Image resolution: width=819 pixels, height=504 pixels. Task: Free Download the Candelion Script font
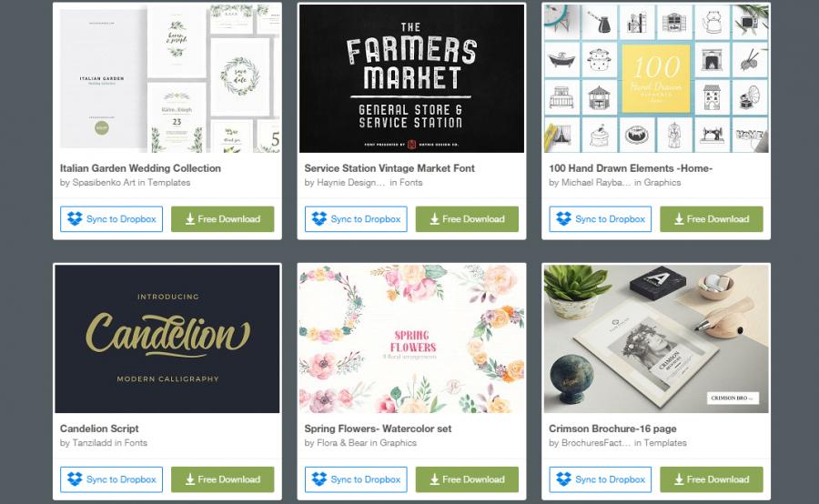pos(223,479)
